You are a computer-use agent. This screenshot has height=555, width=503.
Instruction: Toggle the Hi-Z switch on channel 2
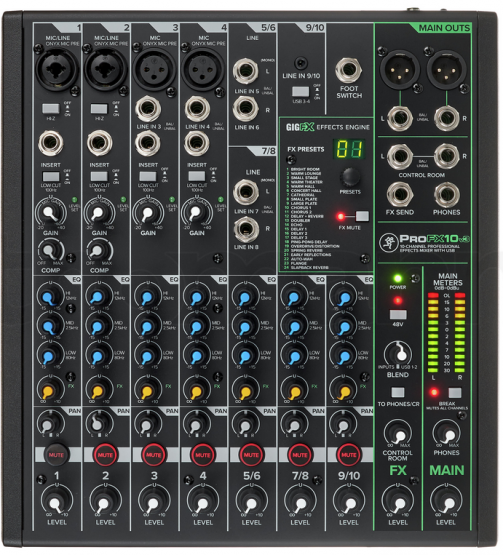99,108
